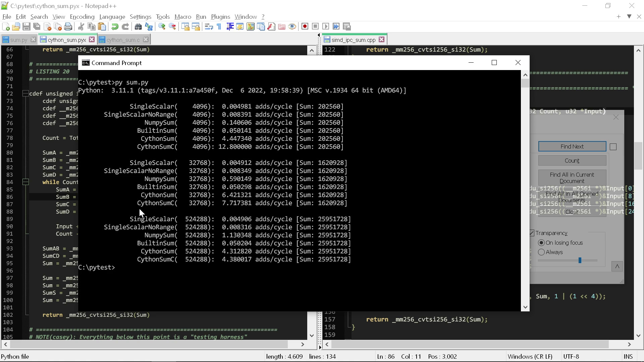644x362 pixels.
Task: Click the Zoom In toolbar icon
Action: tap(162, 27)
